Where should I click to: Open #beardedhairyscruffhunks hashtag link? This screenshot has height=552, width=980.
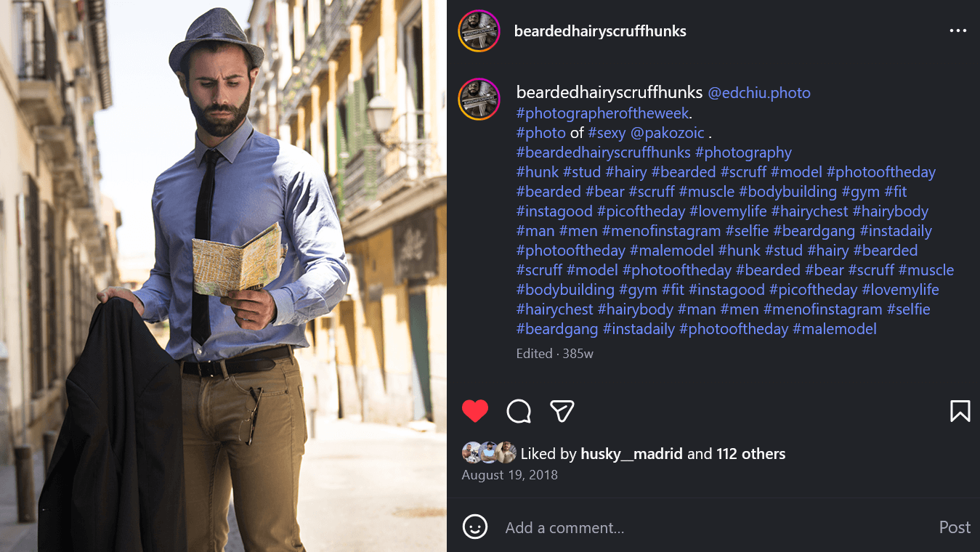(604, 153)
